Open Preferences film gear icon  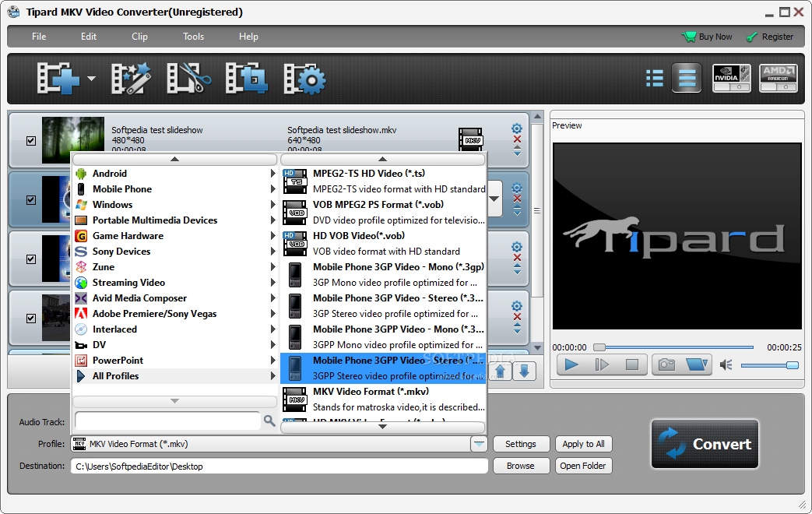click(305, 79)
